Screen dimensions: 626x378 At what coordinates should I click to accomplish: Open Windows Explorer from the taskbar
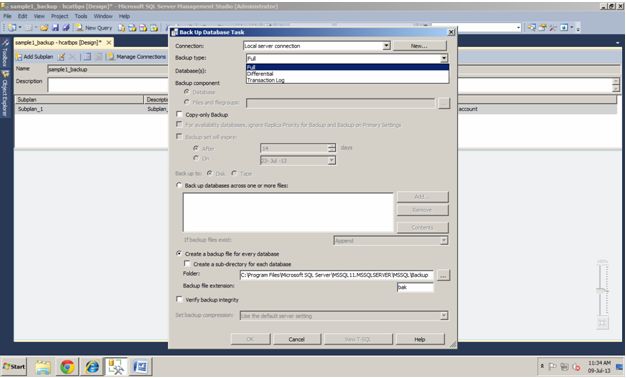(42, 366)
